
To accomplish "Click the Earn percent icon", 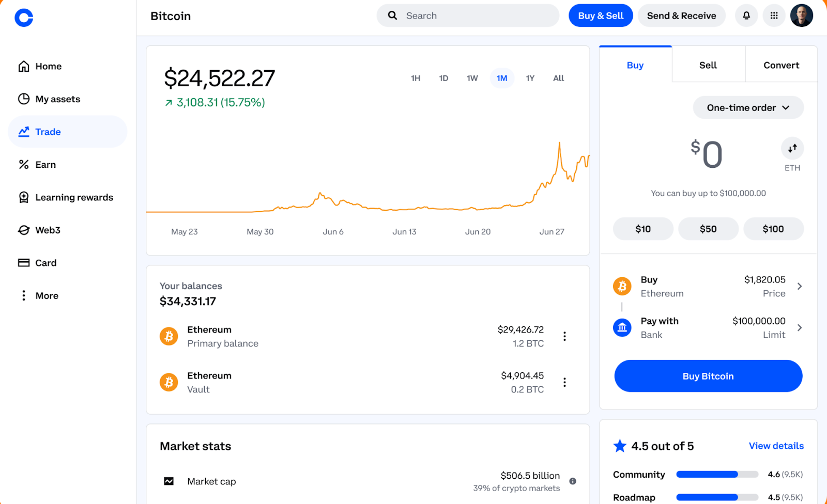I will click(24, 164).
